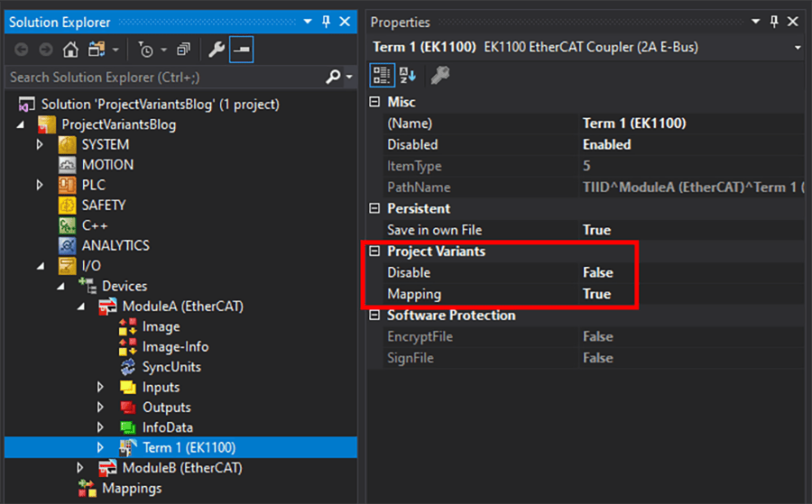This screenshot has height=504, width=812.
Task: Click the green InfoData icon
Action: click(x=127, y=427)
